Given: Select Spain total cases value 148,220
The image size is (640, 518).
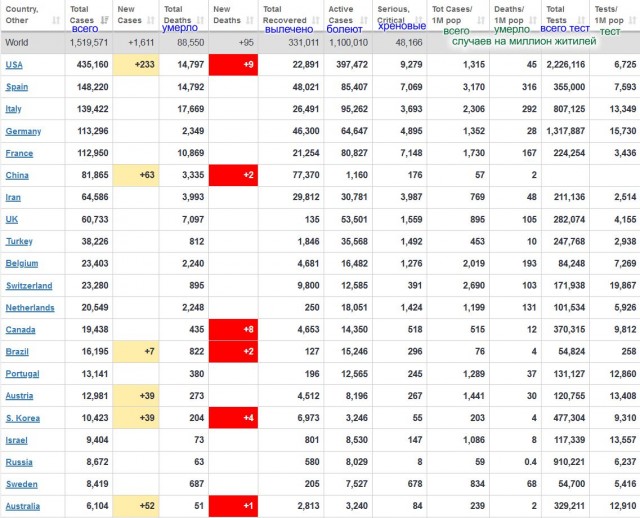Looking at the screenshot, I should [93, 87].
